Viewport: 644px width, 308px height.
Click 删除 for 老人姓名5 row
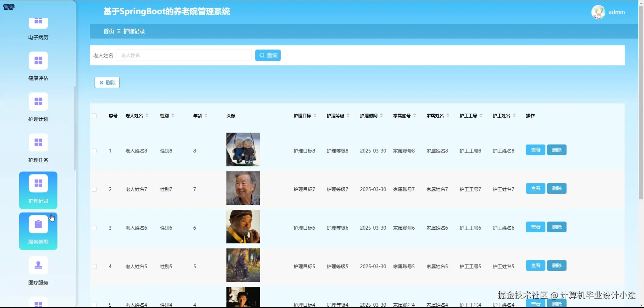click(x=557, y=266)
